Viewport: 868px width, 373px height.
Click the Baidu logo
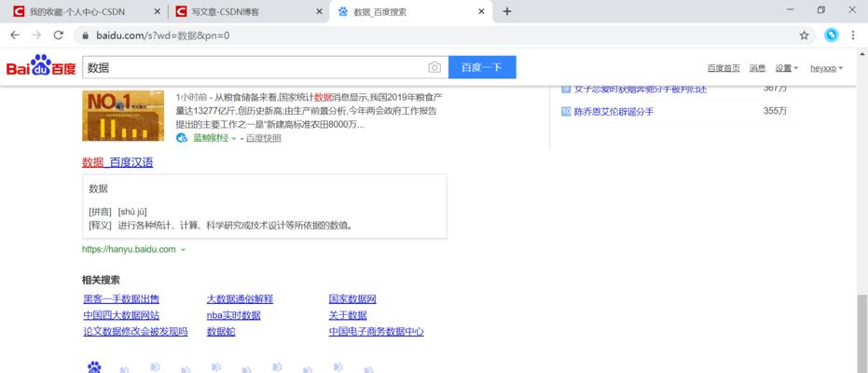point(41,67)
